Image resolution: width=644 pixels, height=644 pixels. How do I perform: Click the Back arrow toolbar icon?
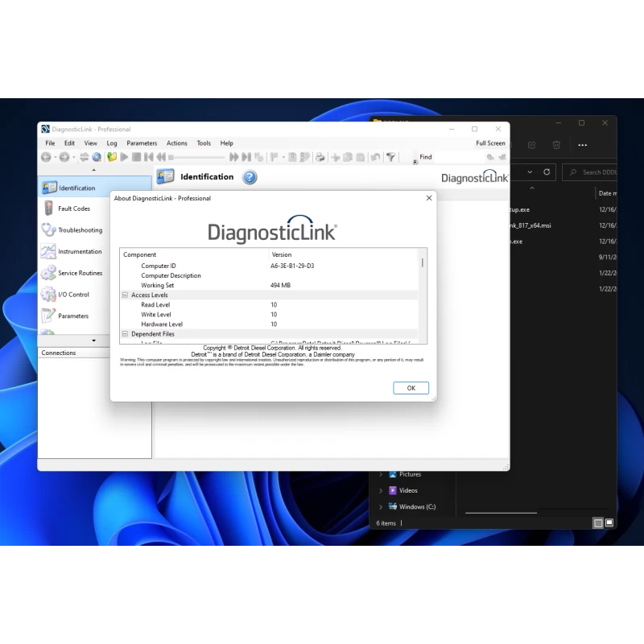pyautogui.click(x=46, y=157)
